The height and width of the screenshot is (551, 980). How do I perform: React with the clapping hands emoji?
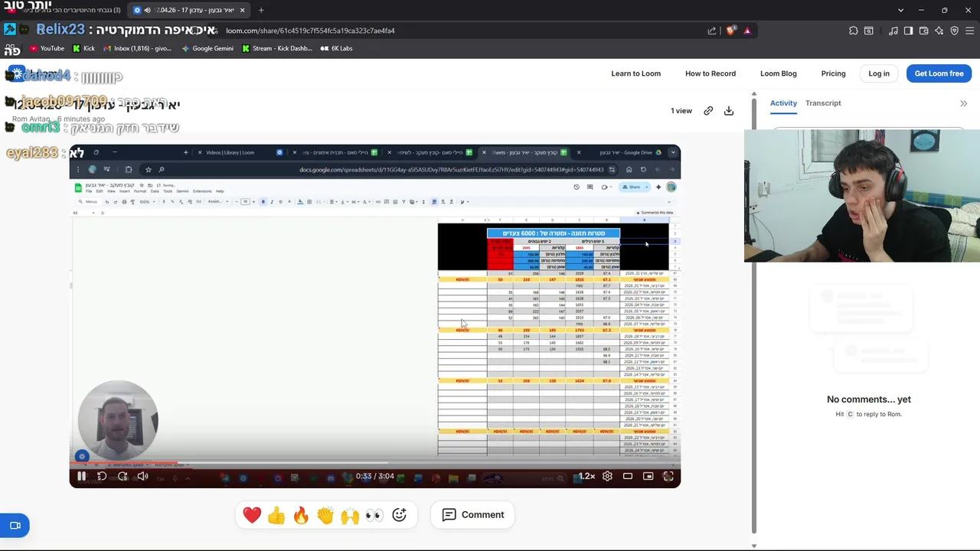325,515
